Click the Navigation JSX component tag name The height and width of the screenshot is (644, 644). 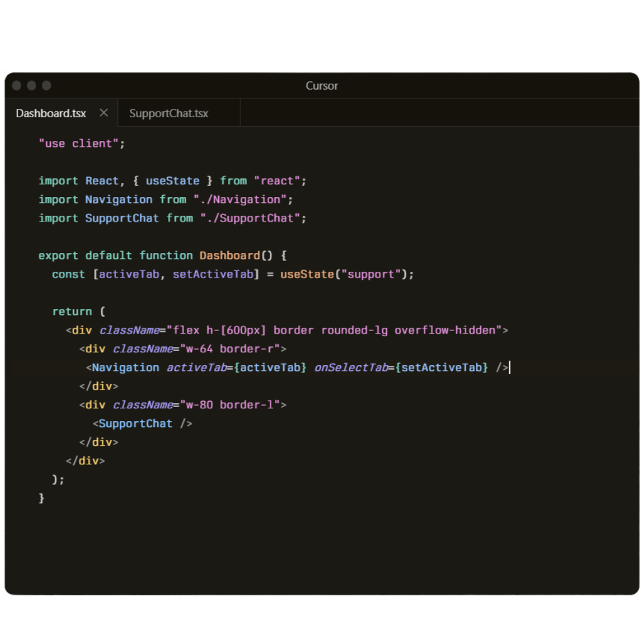[x=126, y=368]
